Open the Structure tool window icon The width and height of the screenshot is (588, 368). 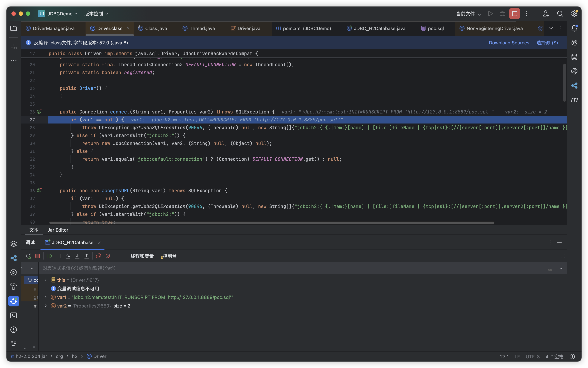click(x=14, y=47)
